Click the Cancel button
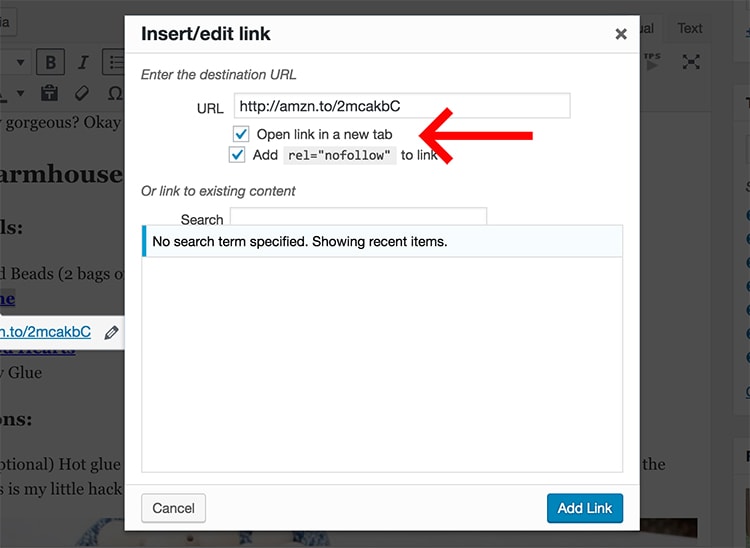 174,508
